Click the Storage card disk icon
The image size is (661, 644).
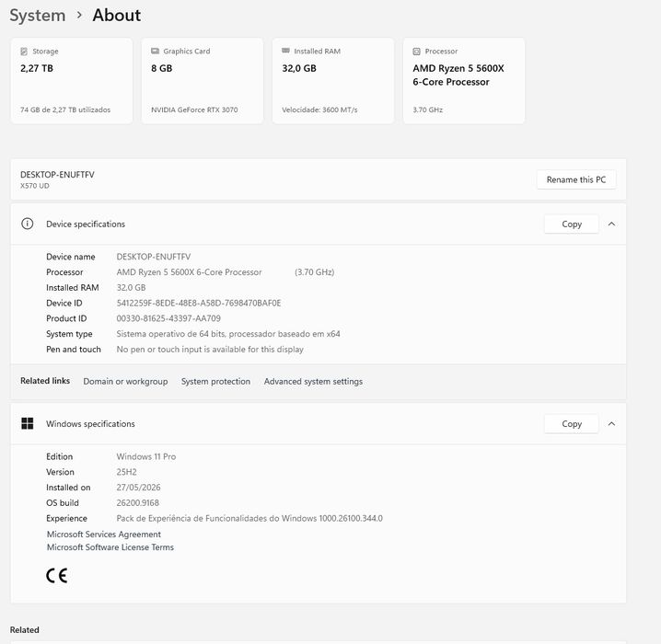point(24,52)
